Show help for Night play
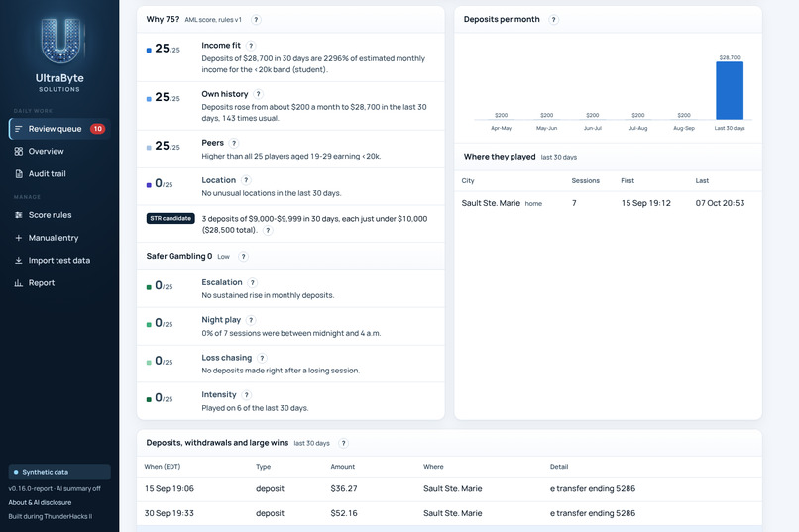This screenshot has height=532, width=799. click(251, 320)
